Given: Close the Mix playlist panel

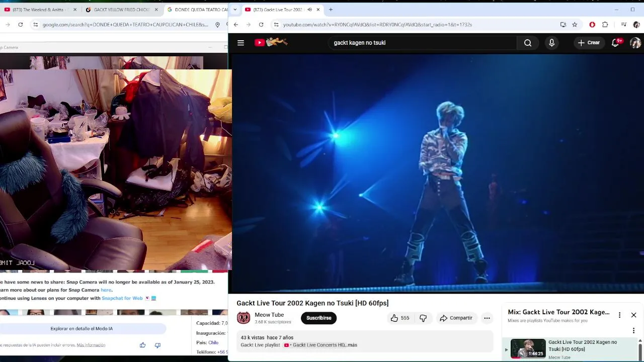Looking at the screenshot, I should 633,315.
